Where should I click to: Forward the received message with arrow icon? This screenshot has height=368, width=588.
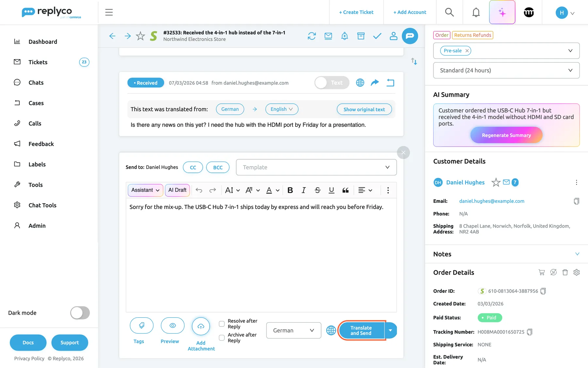375,82
